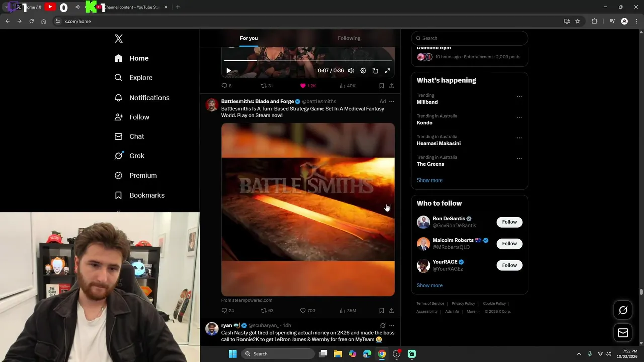Repost Battlesmiths ad with 63 reposts
Viewport: 644px width, 362px height.
[x=267, y=311]
